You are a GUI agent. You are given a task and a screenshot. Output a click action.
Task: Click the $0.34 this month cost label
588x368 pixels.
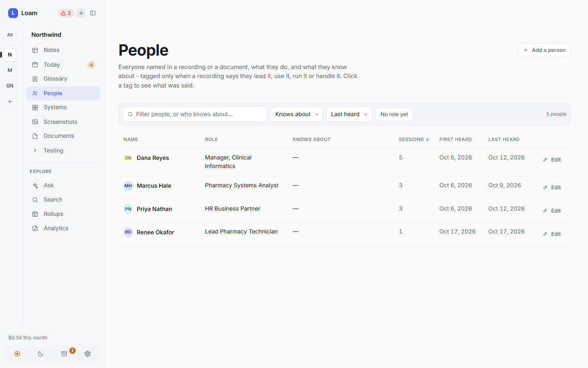pos(28,338)
